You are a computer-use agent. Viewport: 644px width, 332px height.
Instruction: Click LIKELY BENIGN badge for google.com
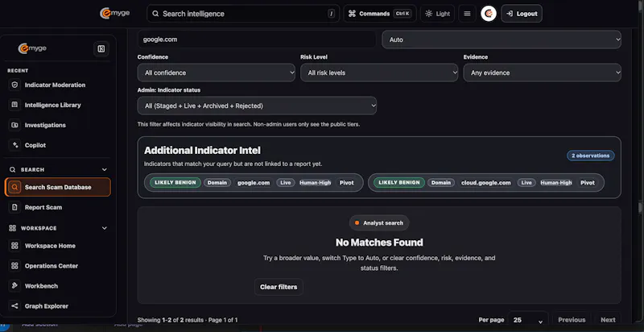[x=175, y=183]
